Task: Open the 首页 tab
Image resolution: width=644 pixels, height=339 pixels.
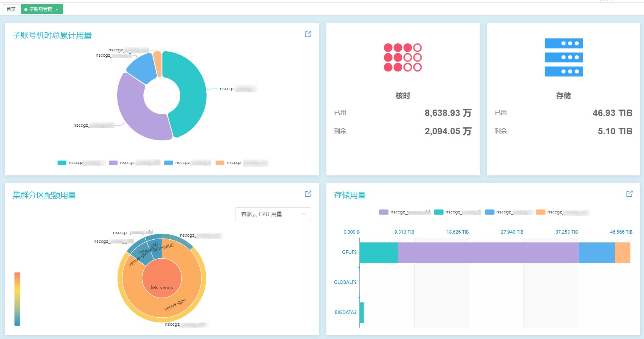Action: 11,9
